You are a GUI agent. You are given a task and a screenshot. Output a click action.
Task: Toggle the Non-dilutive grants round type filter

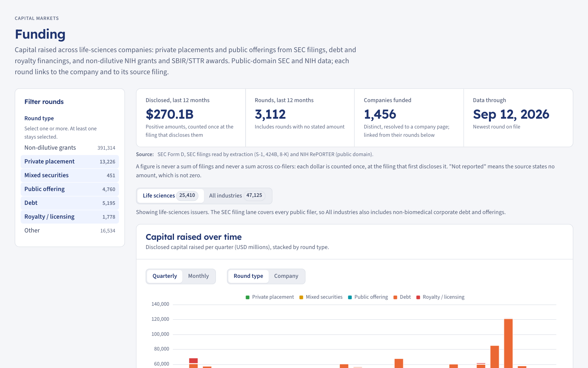coord(70,148)
